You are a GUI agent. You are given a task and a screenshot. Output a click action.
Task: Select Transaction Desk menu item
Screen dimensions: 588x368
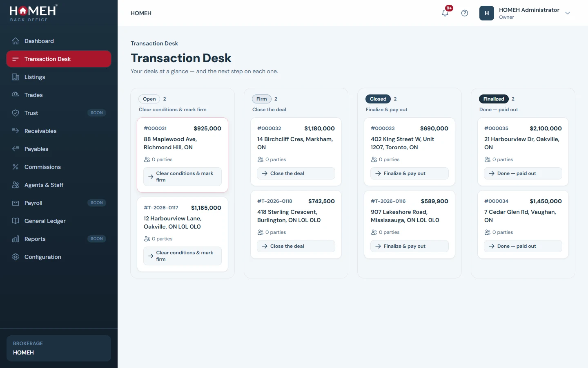[x=59, y=59]
